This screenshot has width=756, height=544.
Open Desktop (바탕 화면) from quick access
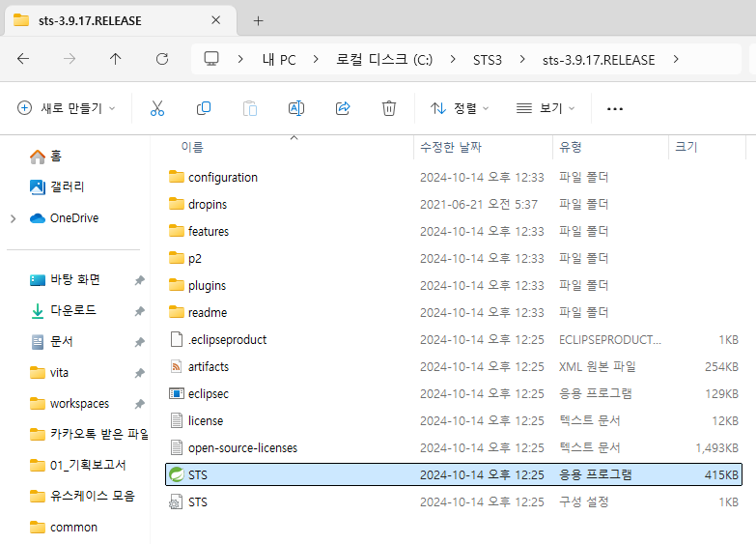pos(65,280)
